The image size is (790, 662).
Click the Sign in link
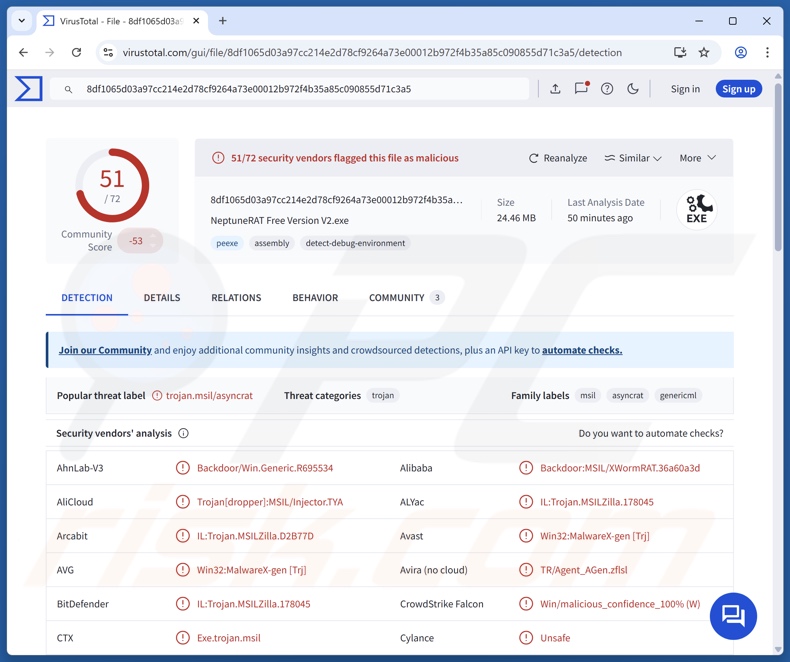click(685, 89)
